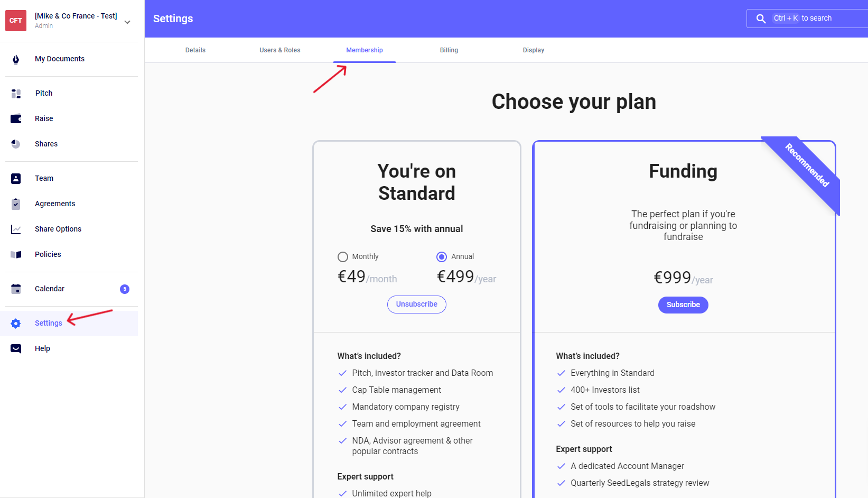Select the Monthly billing radio button
This screenshot has height=498, width=868.
point(343,257)
